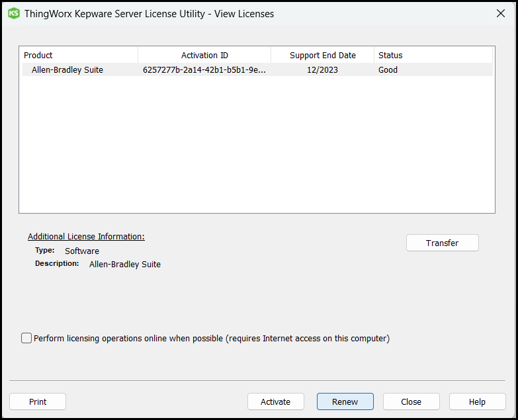The image size is (518, 420).
Task: Enable performing licensing operations online checkbox
Action: tap(26, 338)
